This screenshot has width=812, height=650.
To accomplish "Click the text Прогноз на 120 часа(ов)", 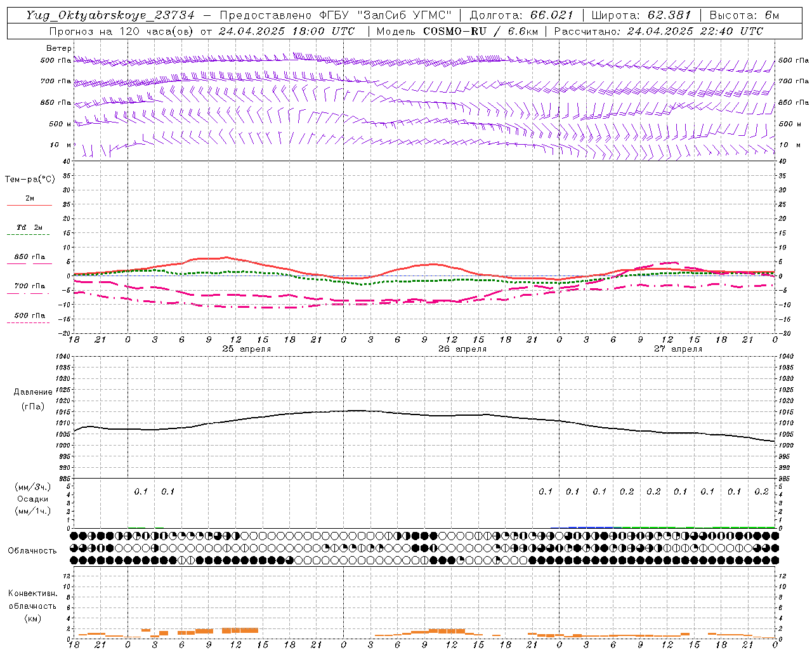I will point(122,31).
